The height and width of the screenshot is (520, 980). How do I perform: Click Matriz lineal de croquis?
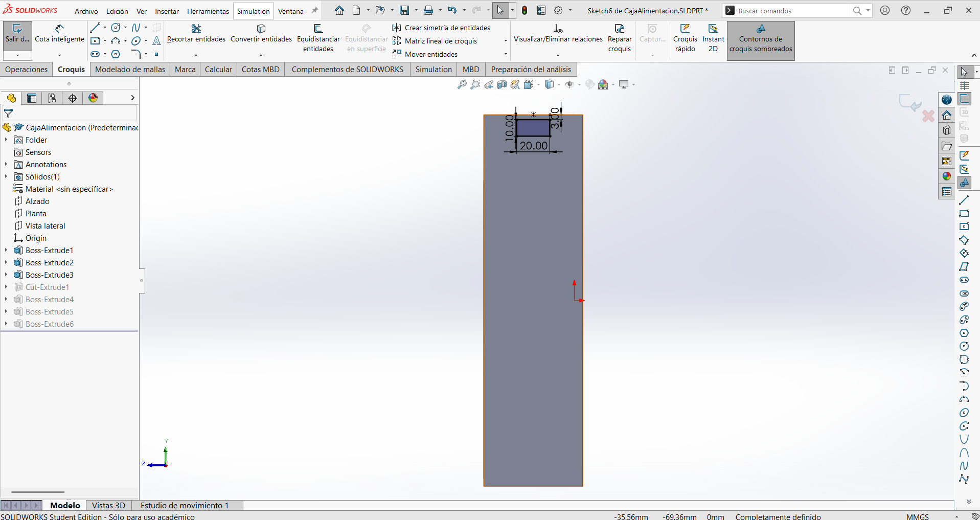435,41
